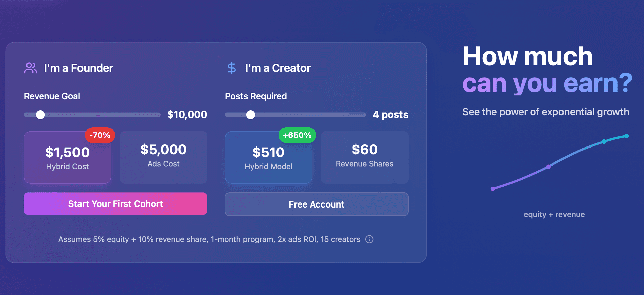The width and height of the screenshot is (644, 295).
Task: Click the equity + revenue chart label
Action: [554, 214]
